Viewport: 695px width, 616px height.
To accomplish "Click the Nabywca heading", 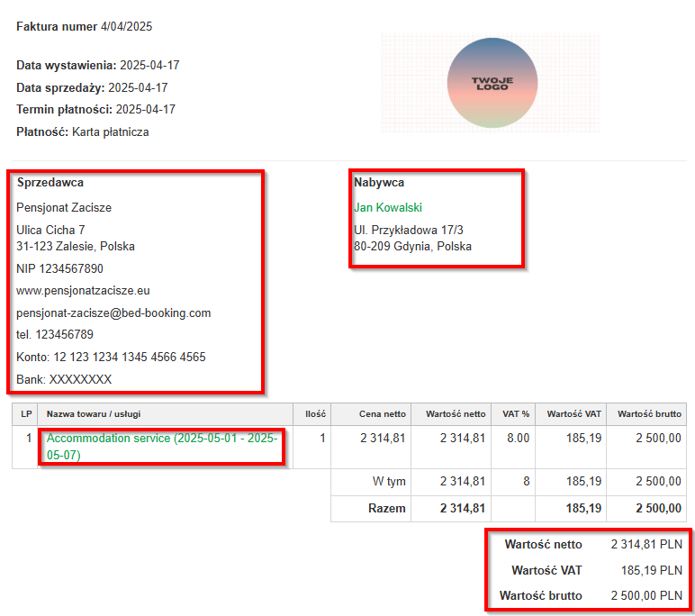I will click(379, 182).
